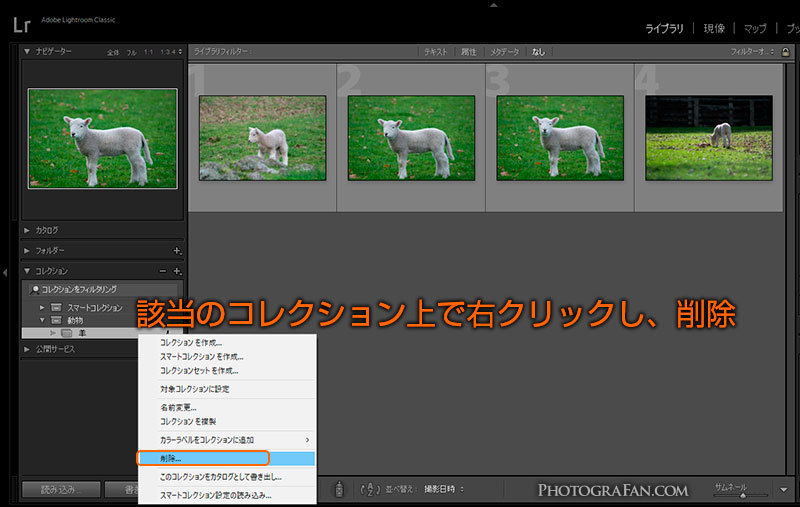Choose 削除... in context menu

tap(227, 458)
